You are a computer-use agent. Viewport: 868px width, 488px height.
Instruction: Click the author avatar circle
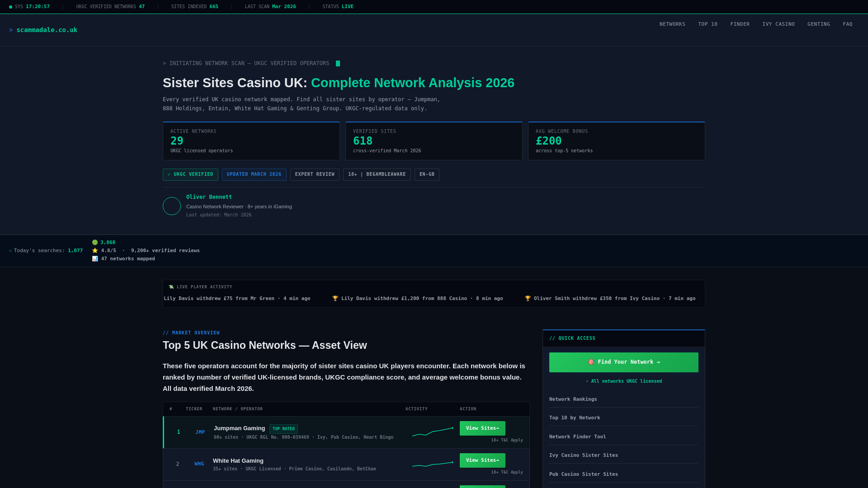point(172,206)
